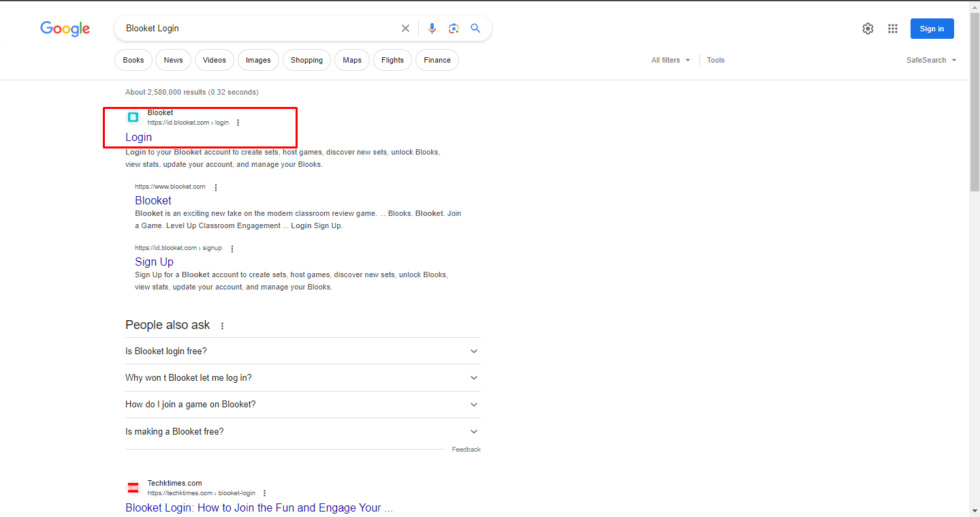Open the All filters dropdown
Screen dimensions: 980x517
click(671, 60)
